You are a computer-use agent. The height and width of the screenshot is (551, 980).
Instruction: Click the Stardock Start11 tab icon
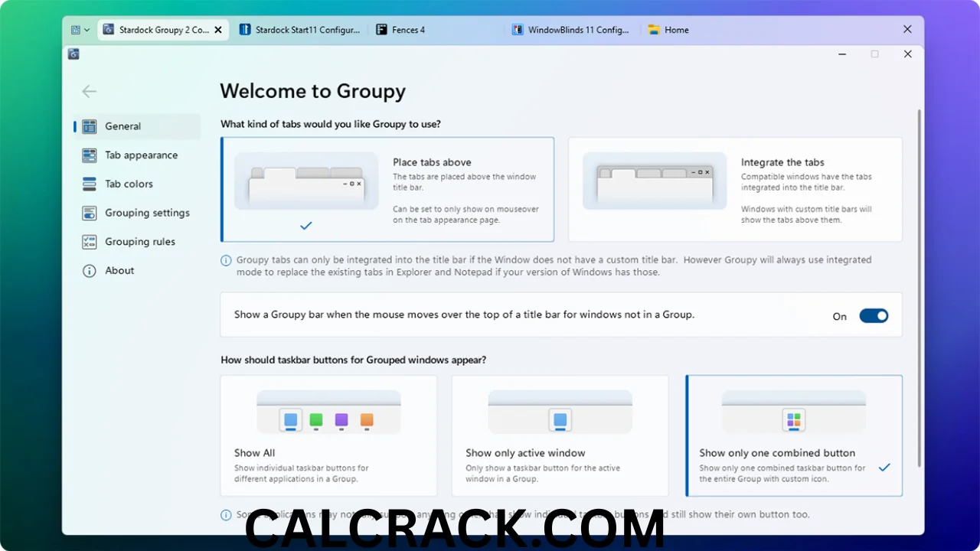245,30
